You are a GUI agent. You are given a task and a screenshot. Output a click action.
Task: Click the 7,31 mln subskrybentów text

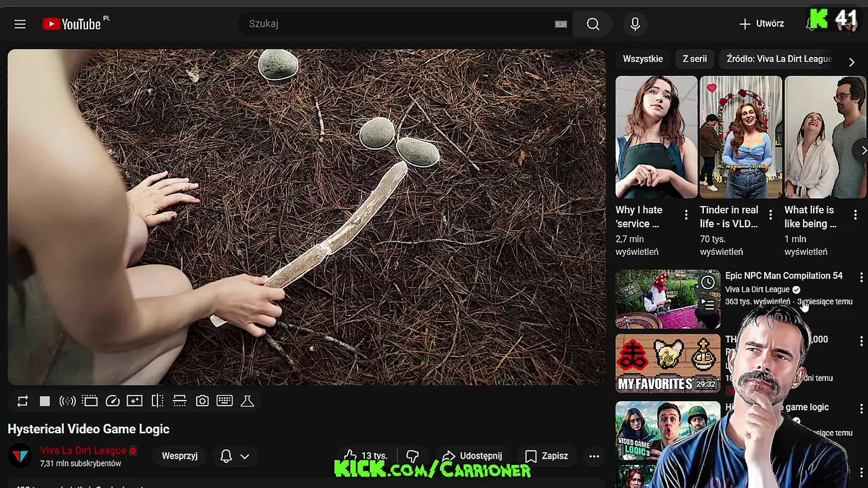(x=81, y=464)
